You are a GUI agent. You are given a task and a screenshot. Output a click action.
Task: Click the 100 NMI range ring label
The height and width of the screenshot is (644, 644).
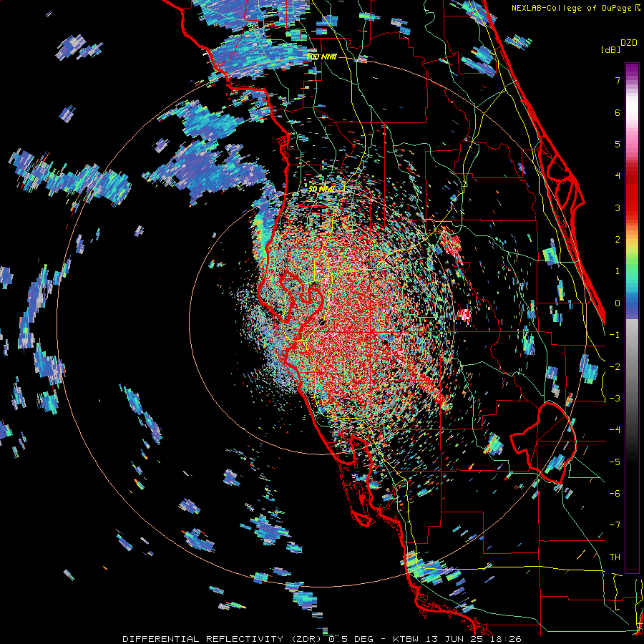coord(322,57)
